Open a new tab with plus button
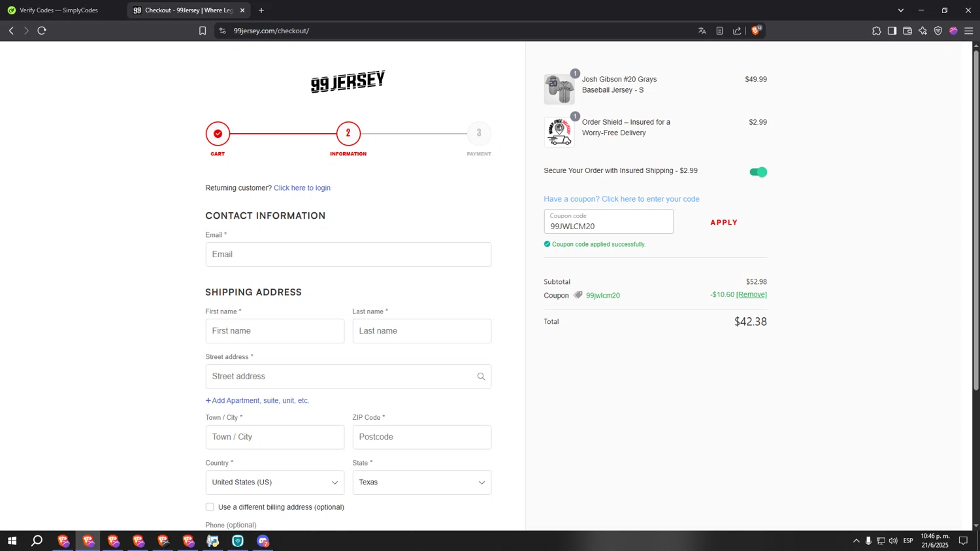The image size is (980, 551). [x=261, y=10]
